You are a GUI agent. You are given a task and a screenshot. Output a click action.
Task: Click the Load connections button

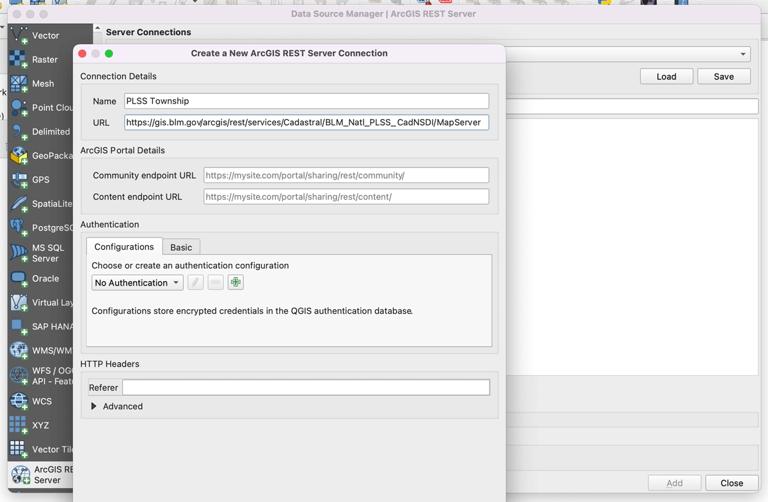click(x=666, y=76)
